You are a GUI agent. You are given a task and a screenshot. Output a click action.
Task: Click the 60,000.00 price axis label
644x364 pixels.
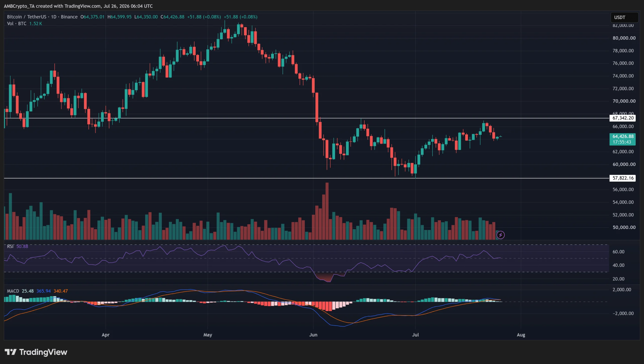pos(624,164)
